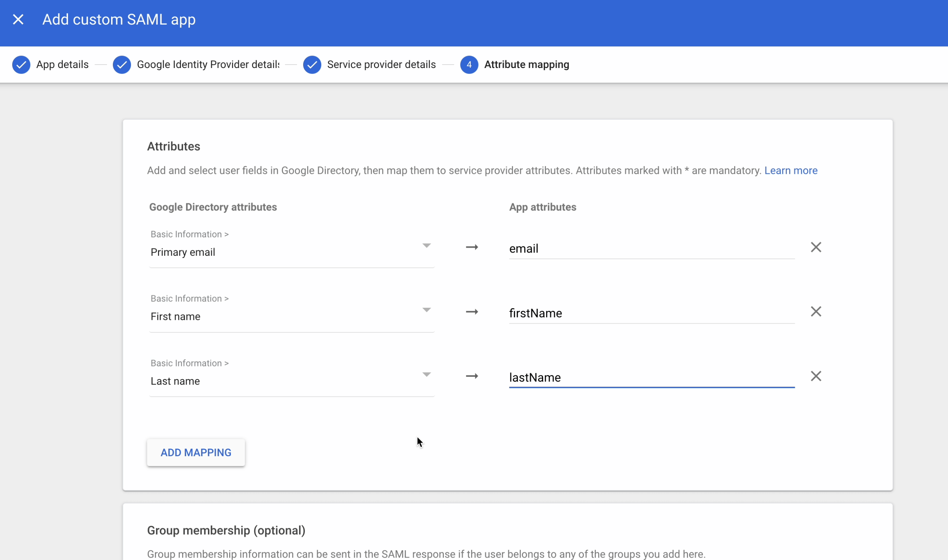Select the App details step label
Image resolution: width=948 pixels, height=560 pixels.
[62, 64]
